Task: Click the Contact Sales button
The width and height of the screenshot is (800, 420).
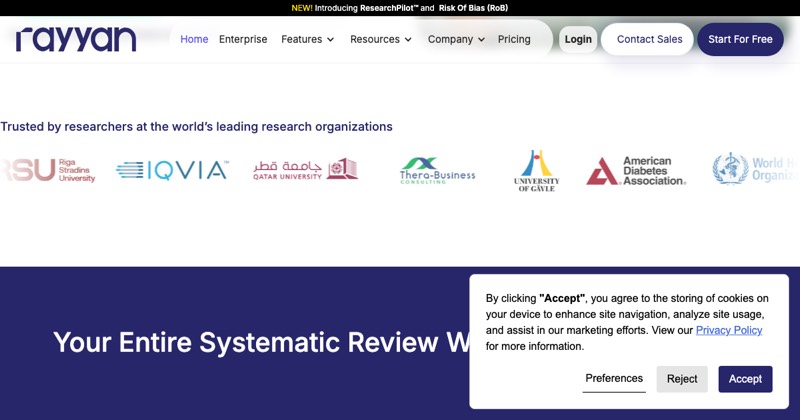Action: point(649,39)
